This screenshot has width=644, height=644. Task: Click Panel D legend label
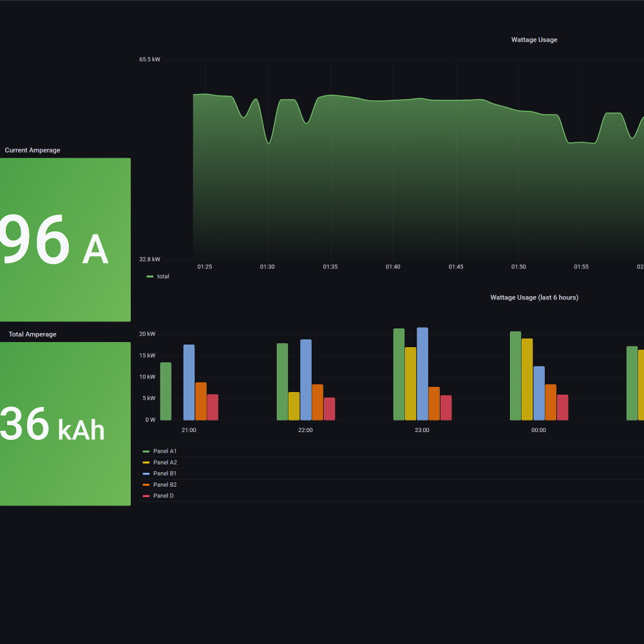[x=163, y=496]
